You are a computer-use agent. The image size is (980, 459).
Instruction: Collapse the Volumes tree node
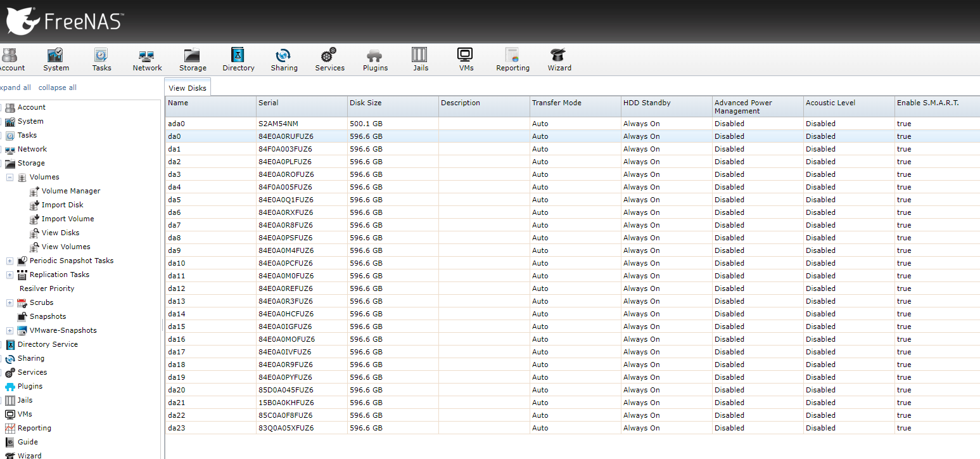[10, 178]
